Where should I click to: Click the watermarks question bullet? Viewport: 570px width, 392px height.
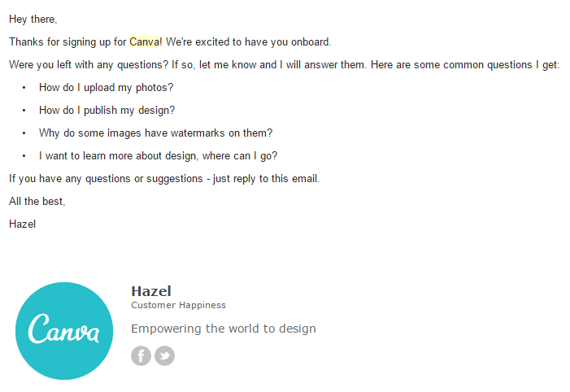click(x=155, y=133)
